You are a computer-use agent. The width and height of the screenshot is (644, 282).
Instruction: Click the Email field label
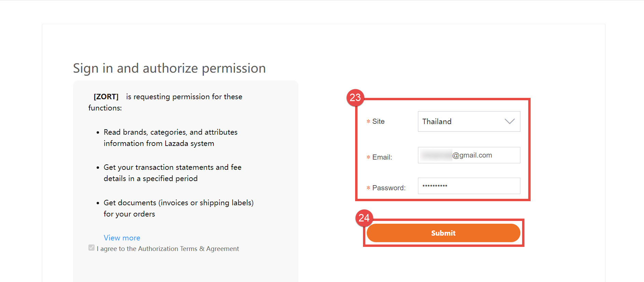382,157
